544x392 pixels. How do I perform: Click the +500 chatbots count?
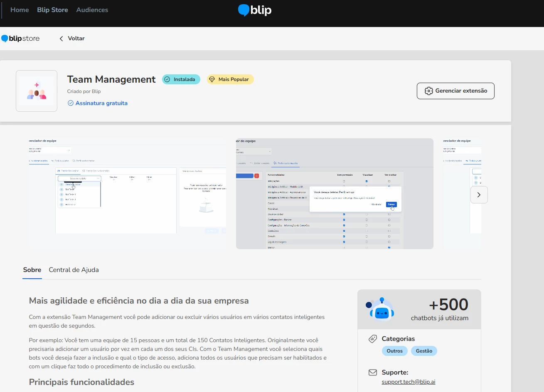tap(448, 305)
